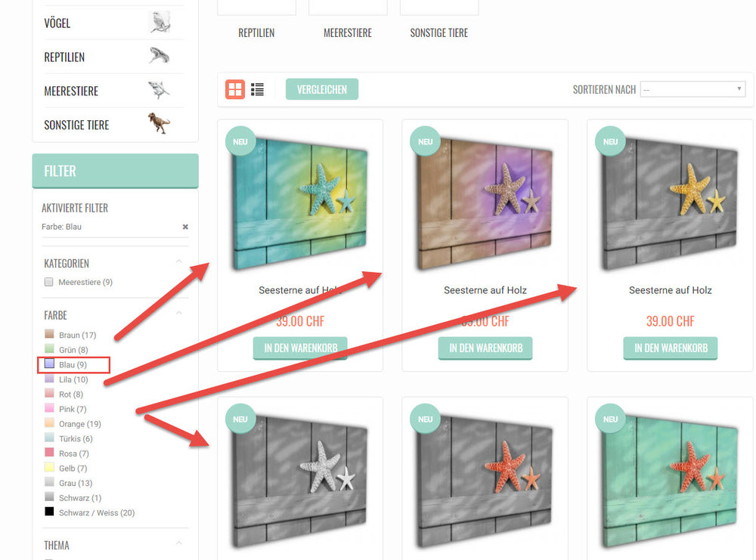
Task: Click the Sonstige Tiere dinosaur icon
Action: tap(159, 123)
